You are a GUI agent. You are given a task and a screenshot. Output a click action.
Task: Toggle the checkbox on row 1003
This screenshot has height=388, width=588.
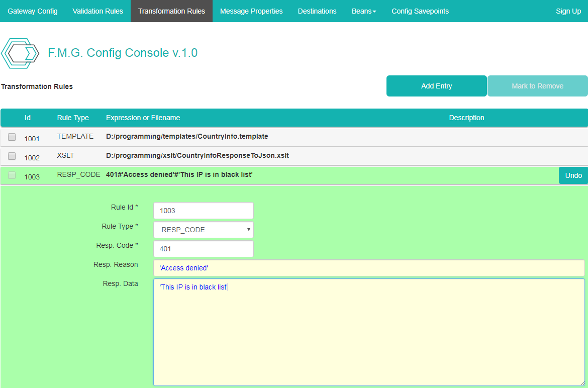tap(12, 175)
